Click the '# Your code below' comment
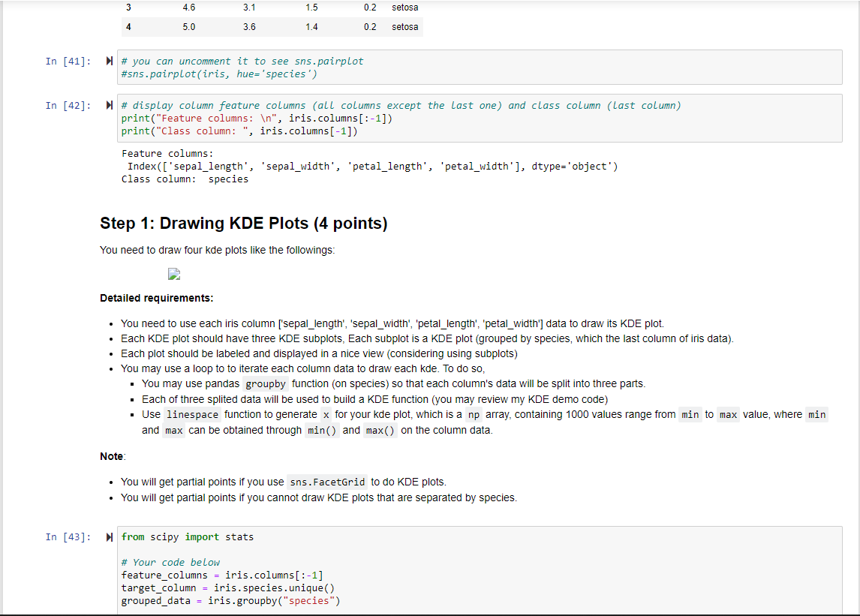The image size is (860, 616). [x=170, y=562]
